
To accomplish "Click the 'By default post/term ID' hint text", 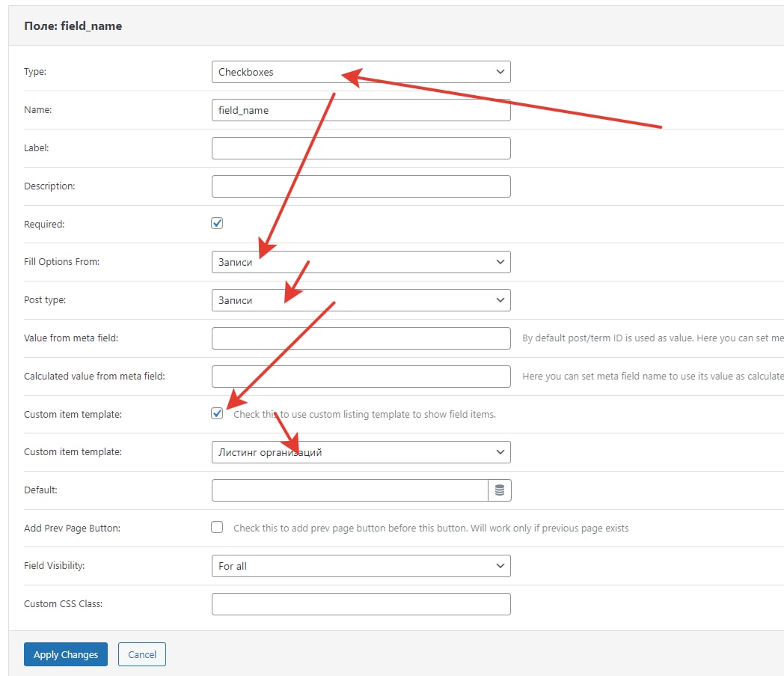I will click(653, 338).
